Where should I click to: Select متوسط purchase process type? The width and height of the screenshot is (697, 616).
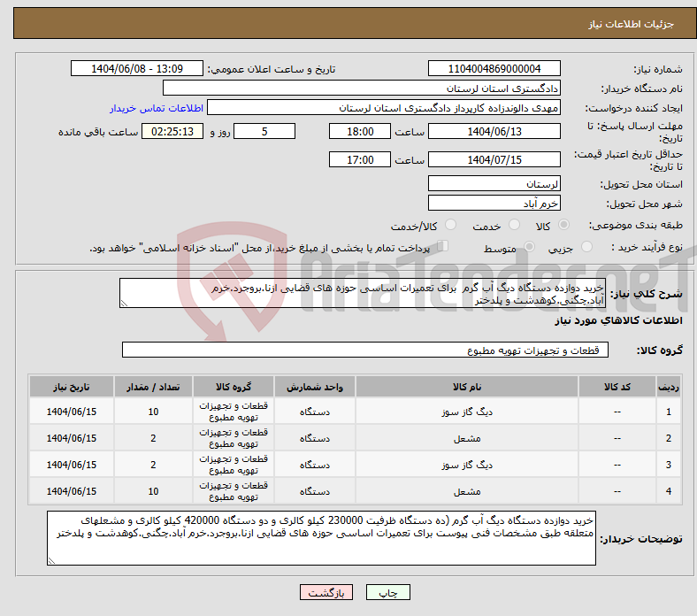coord(528,248)
